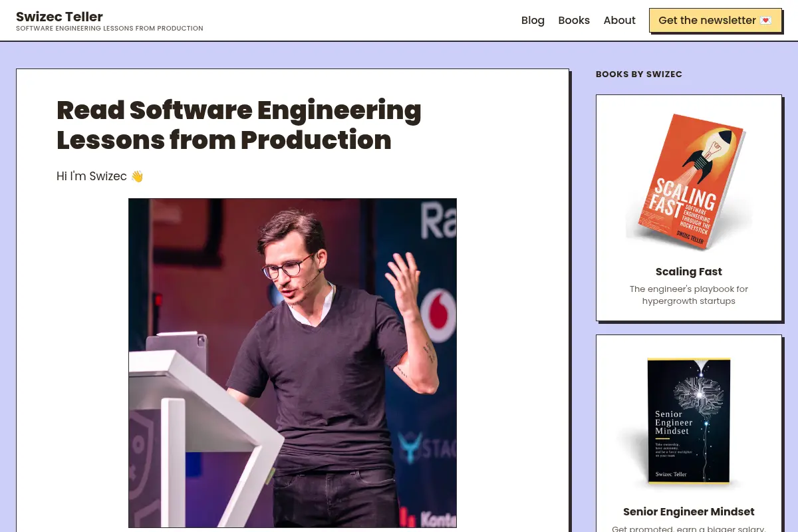The height and width of the screenshot is (532, 798).
Task: Go to the Books navigation link
Action: [x=574, y=21]
